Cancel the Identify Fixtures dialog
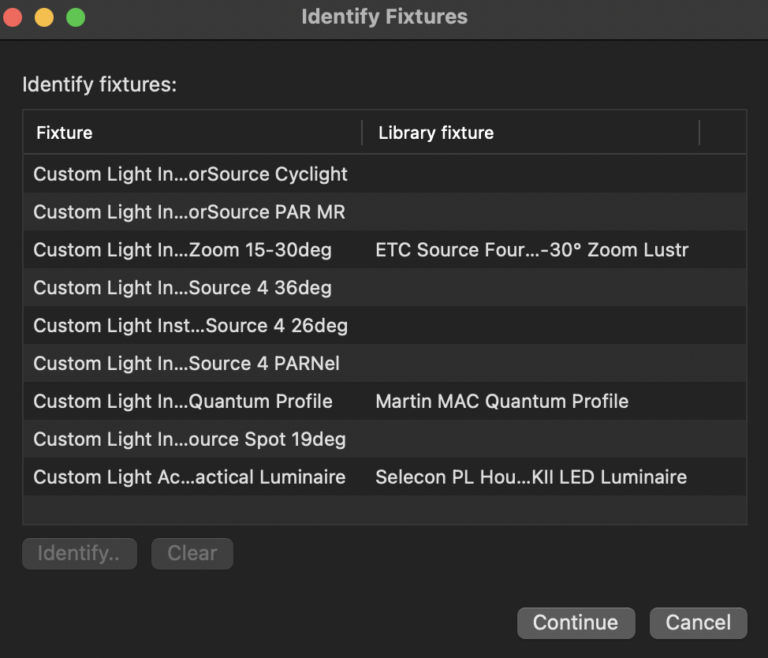The width and height of the screenshot is (768, 658). pyautogui.click(x=697, y=622)
